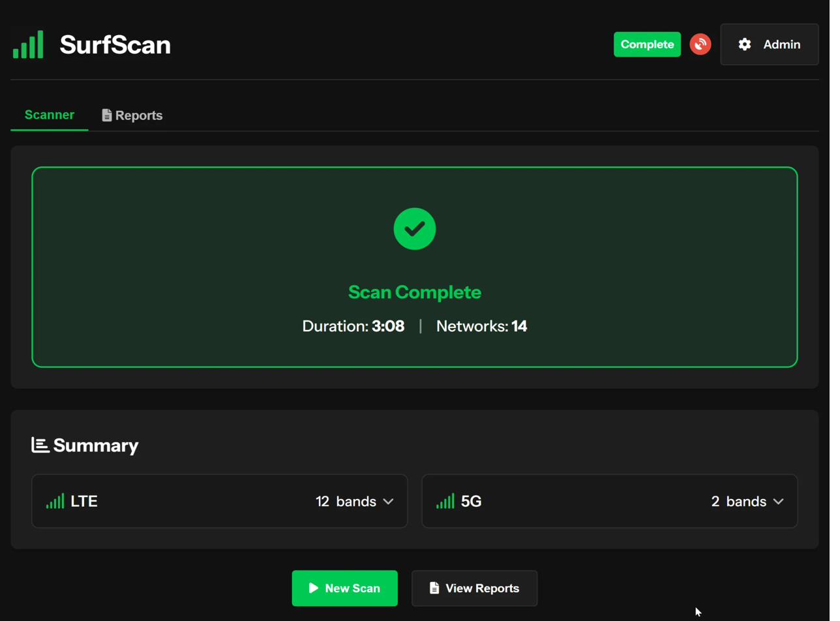Image resolution: width=840 pixels, height=621 pixels.
Task: Open View Reports
Action: 474,588
